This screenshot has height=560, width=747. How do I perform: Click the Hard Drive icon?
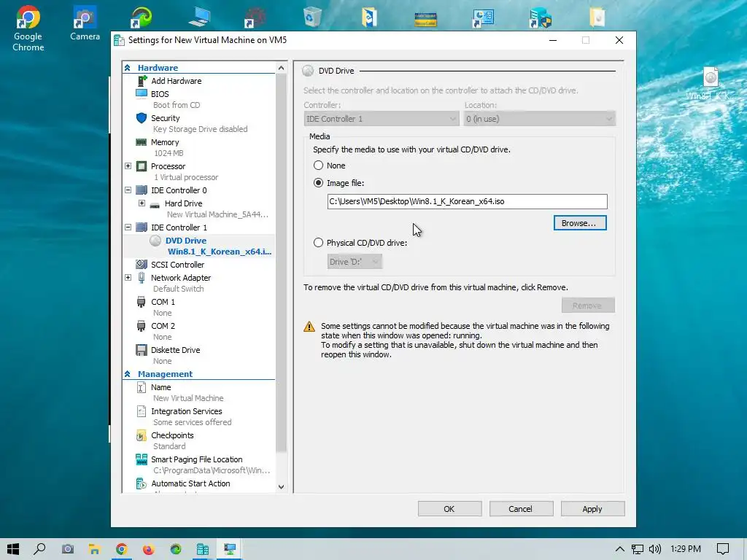155,204
